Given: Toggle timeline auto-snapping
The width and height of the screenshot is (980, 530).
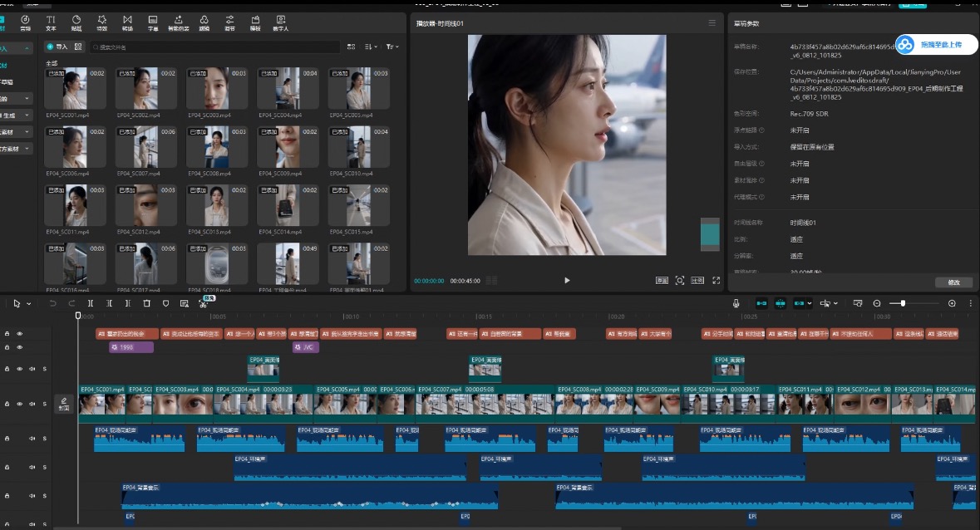Looking at the screenshot, I should [781, 303].
